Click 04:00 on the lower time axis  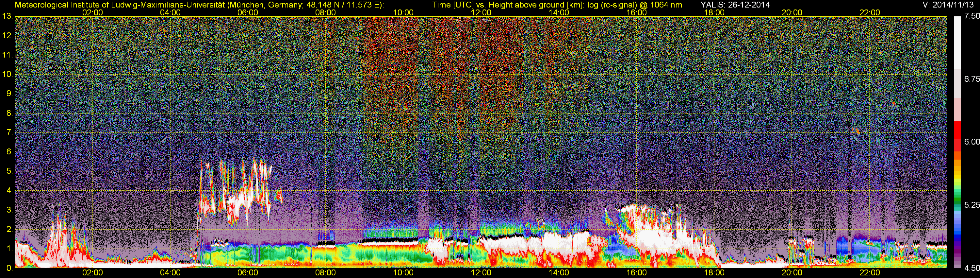pyautogui.click(x=171, y=273)
